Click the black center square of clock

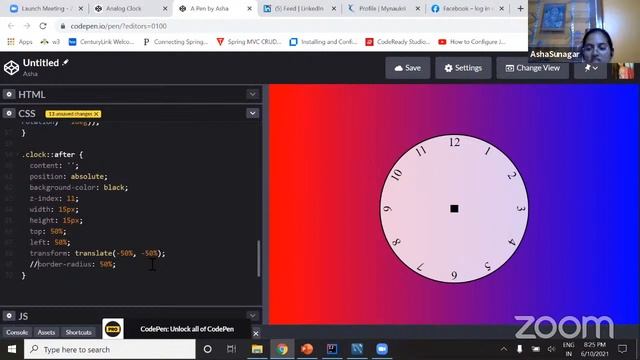point(454,209)
